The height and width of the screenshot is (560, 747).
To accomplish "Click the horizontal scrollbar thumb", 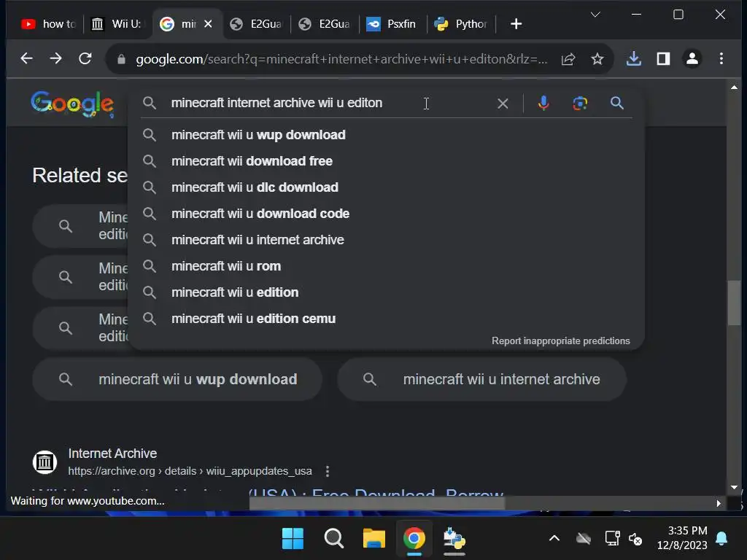I will (377, 503).
